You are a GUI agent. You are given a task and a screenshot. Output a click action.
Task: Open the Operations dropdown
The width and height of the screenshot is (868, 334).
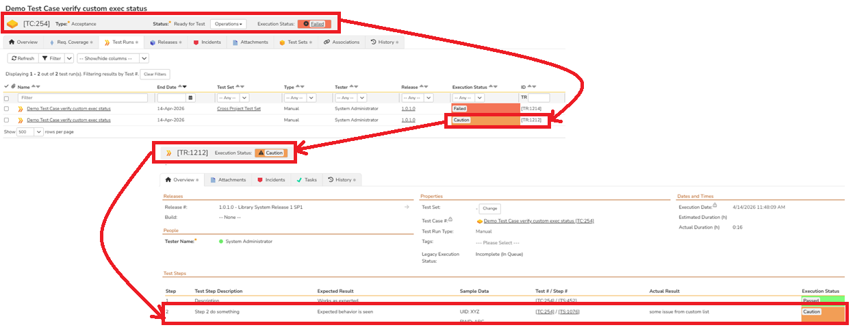(x=229, y=24)
